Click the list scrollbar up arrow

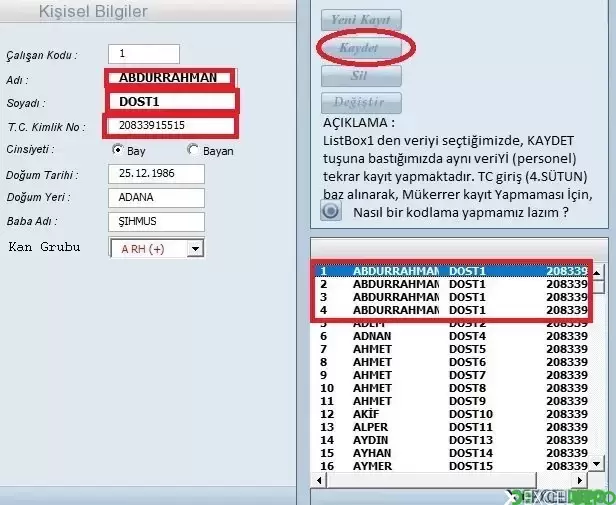pyautogui.click(x=597, y=272)
